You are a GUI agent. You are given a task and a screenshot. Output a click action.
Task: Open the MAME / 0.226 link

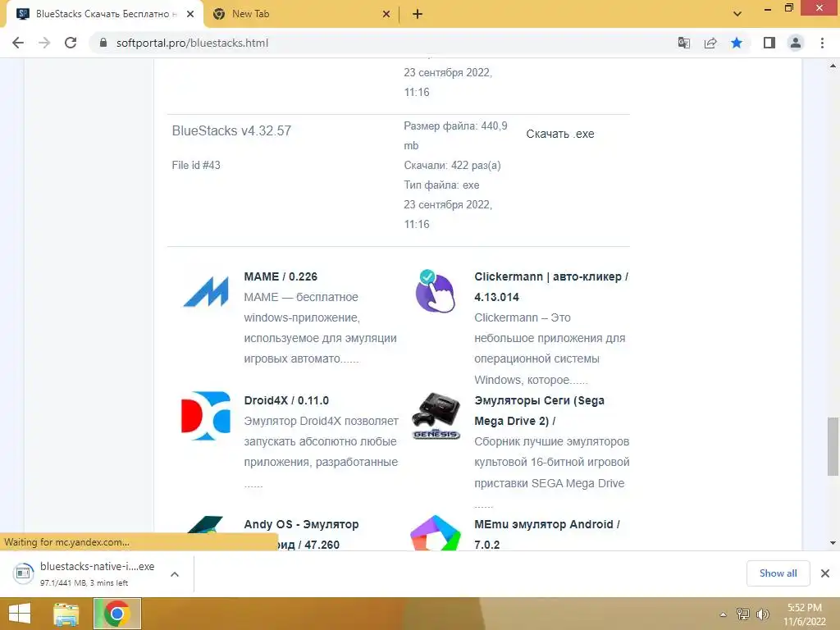281,276
